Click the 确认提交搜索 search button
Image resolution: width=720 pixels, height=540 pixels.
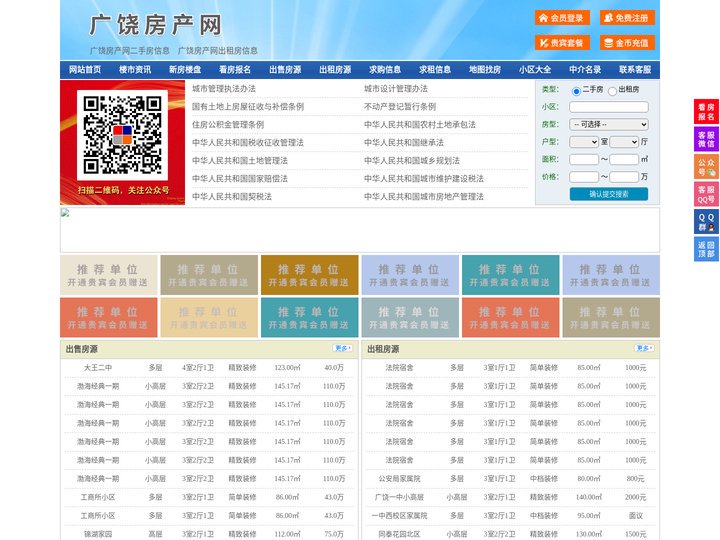(609, 194)
